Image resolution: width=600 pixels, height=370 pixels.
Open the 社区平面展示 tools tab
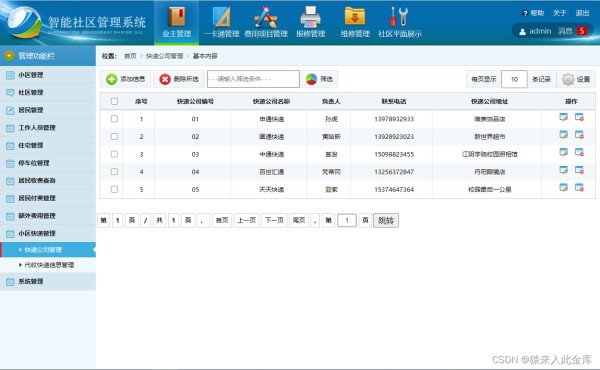coord(400,23)
